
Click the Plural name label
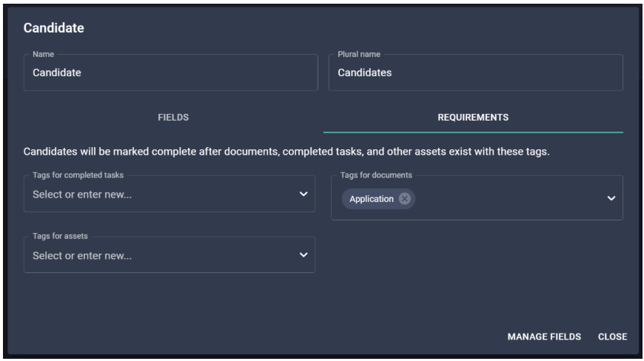click(x=359, y=54)
